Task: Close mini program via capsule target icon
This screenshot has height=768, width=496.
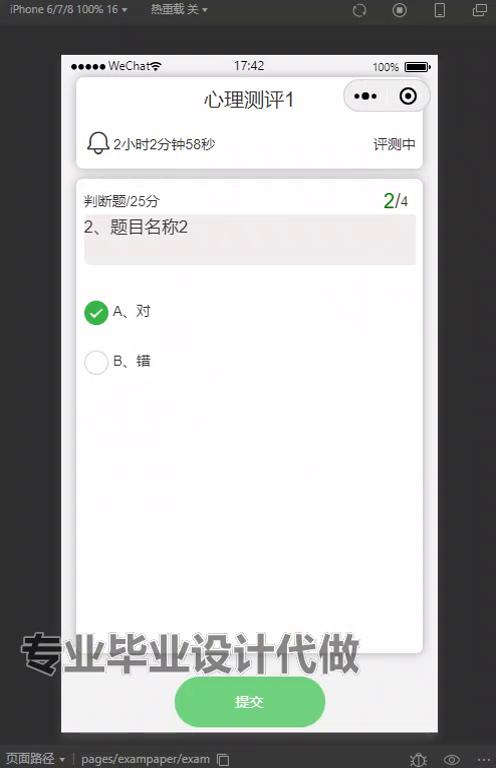Action: coord(408,96)
